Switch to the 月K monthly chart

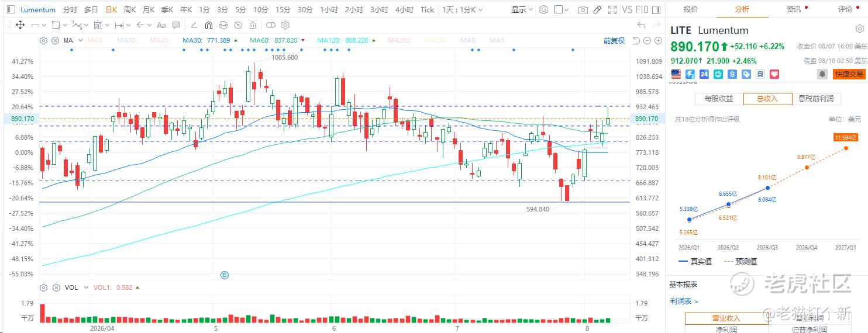tap(149, 10)
